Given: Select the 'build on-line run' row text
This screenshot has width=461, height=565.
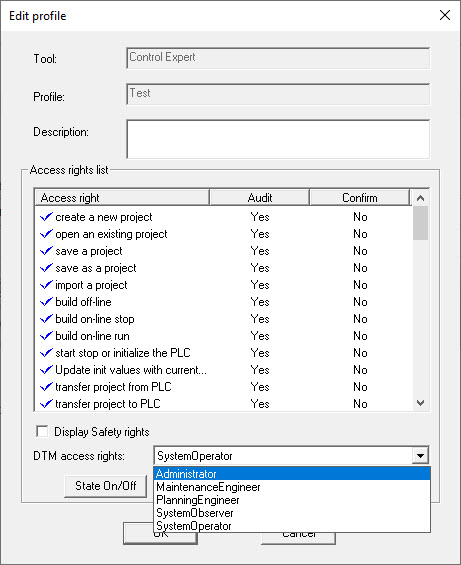Looking at the screenshot, I should click(x=92, y=336).
